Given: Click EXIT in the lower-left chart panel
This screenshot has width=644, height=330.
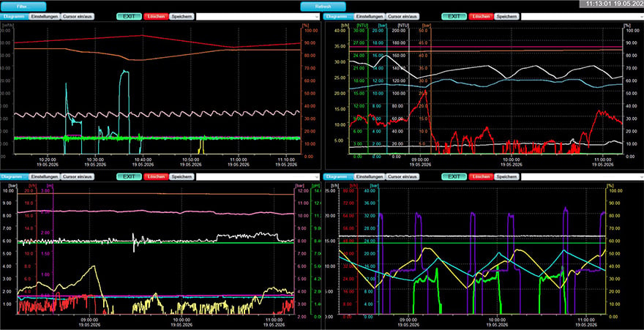Looking at the screenshot, I should (x=129, y=176).
